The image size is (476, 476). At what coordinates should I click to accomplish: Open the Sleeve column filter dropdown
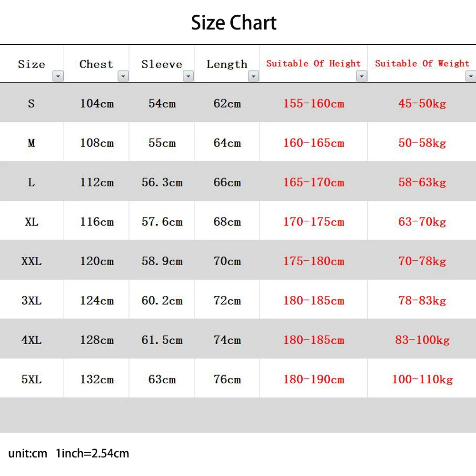pos(188,76)
